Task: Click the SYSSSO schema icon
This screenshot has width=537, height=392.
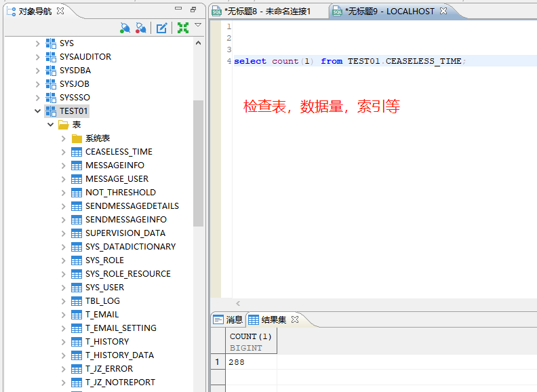Action: point(51,98)
